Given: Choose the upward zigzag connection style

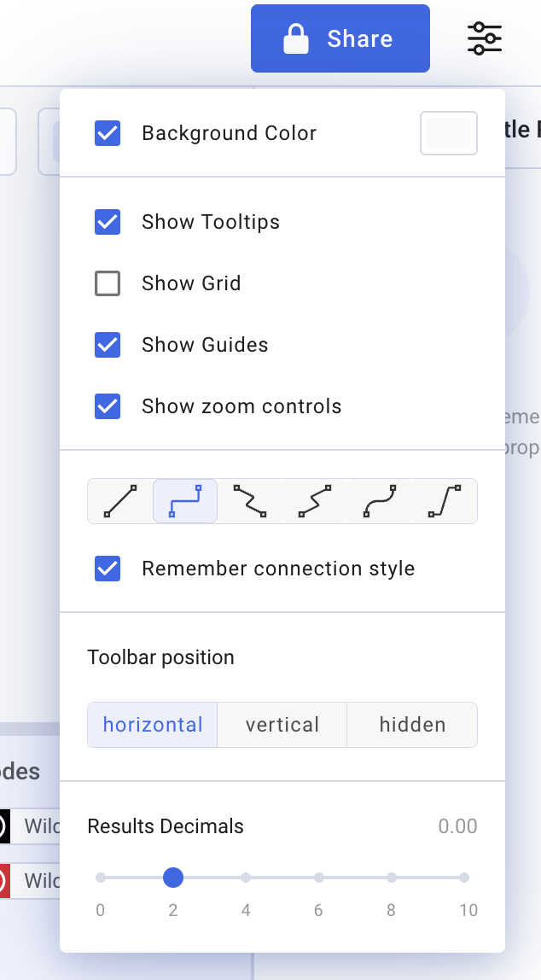Looking at the screenshot, I should pyautogui.click(x=315, y=501).
